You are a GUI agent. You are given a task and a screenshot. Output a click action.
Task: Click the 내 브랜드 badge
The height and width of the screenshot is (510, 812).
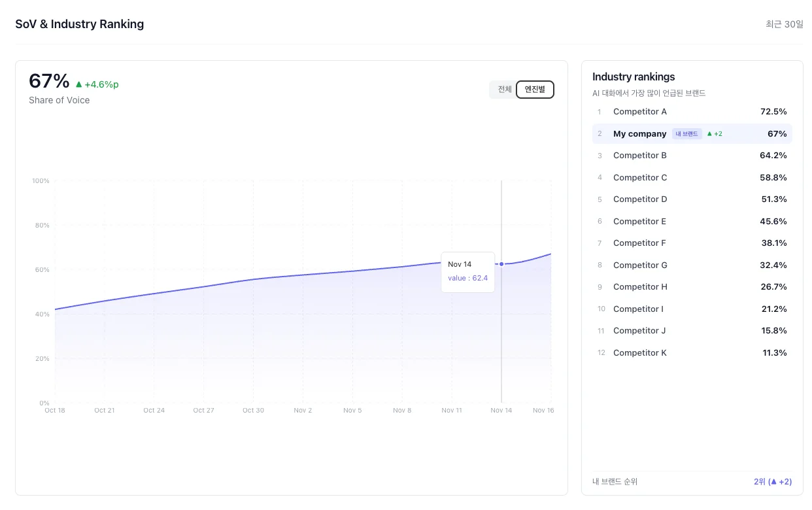click(x=686, y=134)
